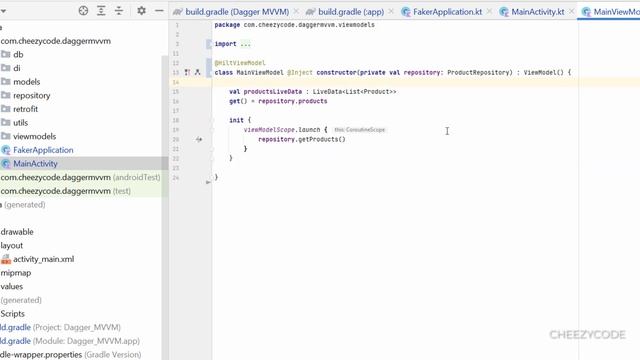The image size is (640, 360).
Task: Select FakerApplication class in project tree
Action: tap(43, 150)
